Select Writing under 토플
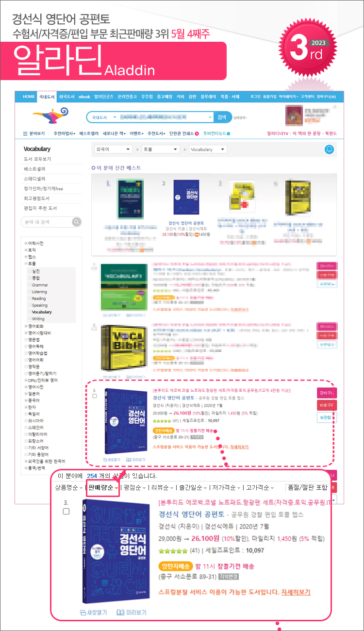Viewport: 364px width, 631px height. pos(38,319)
